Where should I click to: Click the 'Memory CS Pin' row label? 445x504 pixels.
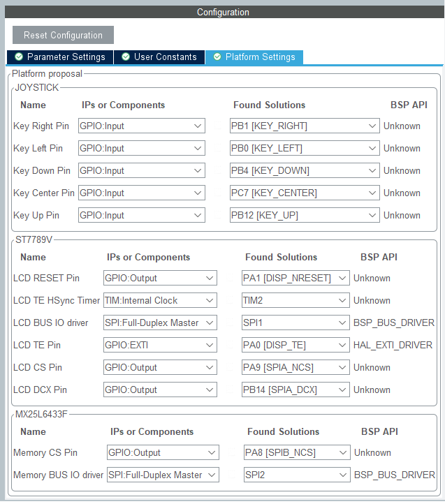click(45, 452)
